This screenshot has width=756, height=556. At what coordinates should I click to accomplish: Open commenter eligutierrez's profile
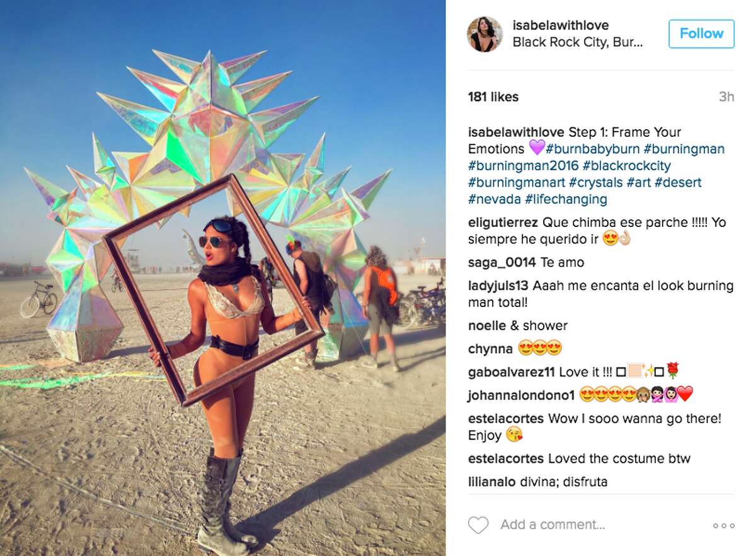pos(503,223)
